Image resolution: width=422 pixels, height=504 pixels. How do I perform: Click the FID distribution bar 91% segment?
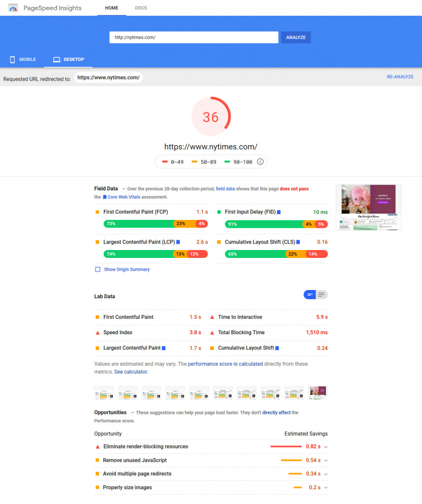[x=264, y=224]
